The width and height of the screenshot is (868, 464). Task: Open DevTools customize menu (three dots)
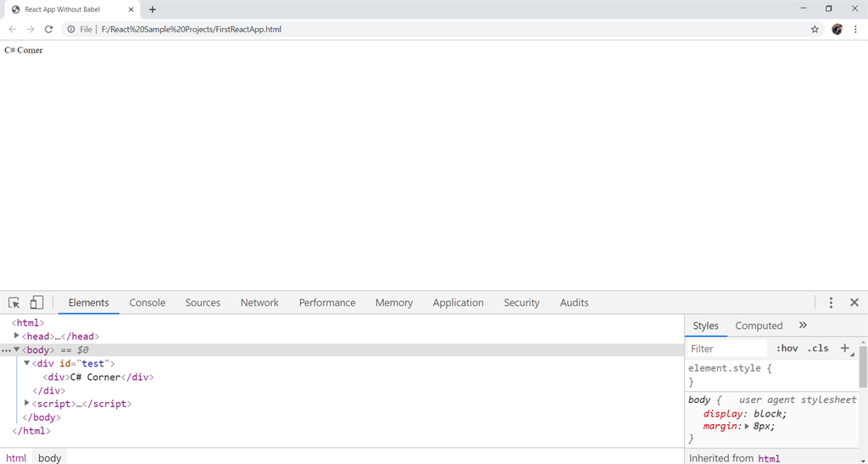pos(831,302)
